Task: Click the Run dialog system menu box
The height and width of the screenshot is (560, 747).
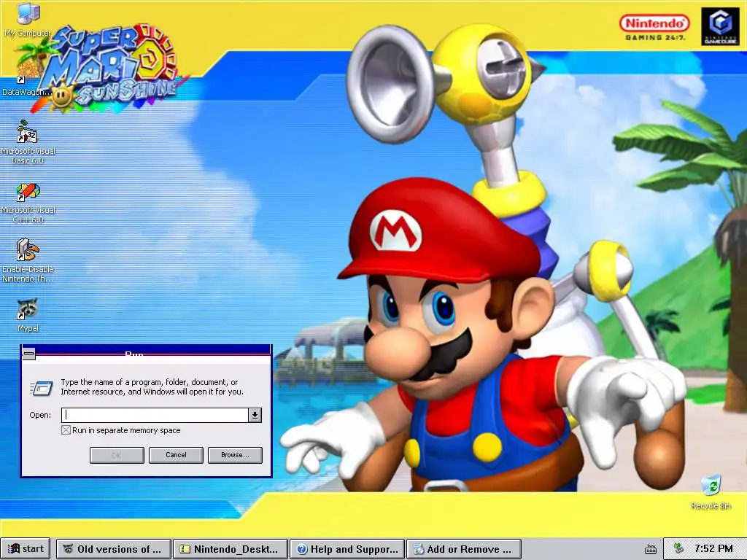Action: coord(29,354)
